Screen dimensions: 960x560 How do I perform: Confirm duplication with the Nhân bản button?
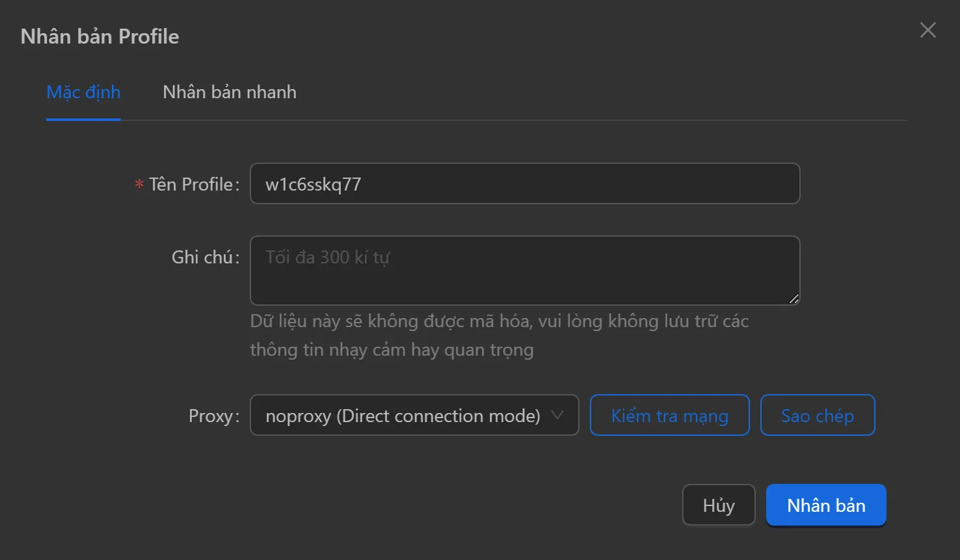pos(825,505)
